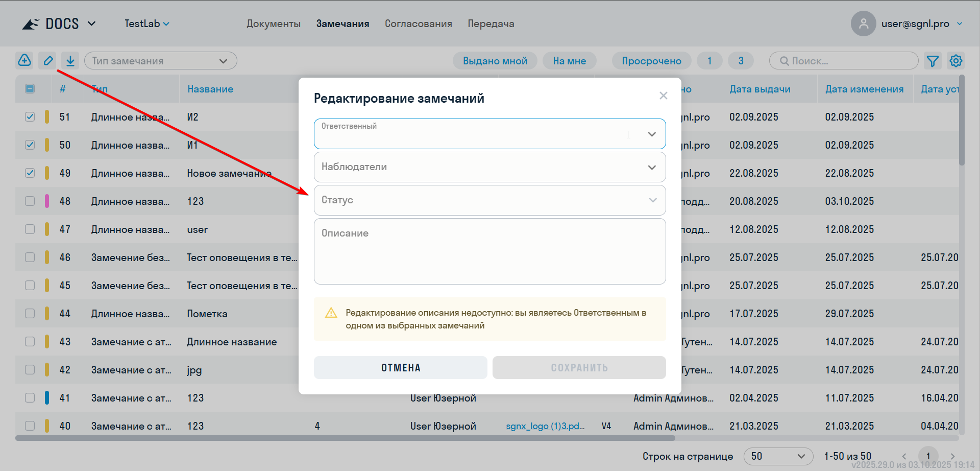
Task: Close the edit remarks dialog
Action: 663,96
